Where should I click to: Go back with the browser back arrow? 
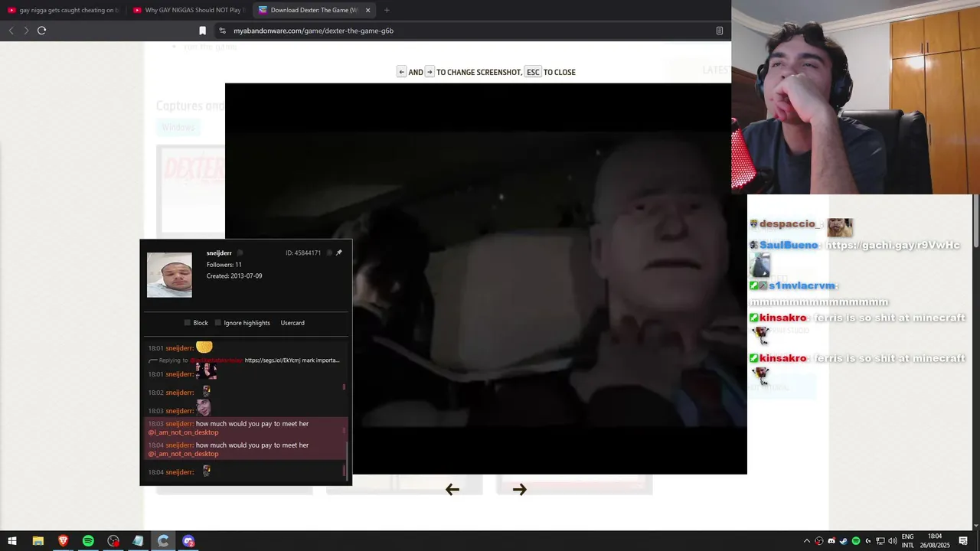click(x=11, y=31)
